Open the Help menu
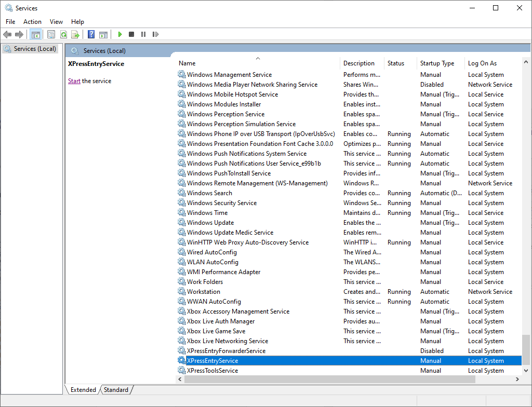Image resolution: width=532 pixels, height=407 pixels. pyautogui.click(x=77, y=22)
